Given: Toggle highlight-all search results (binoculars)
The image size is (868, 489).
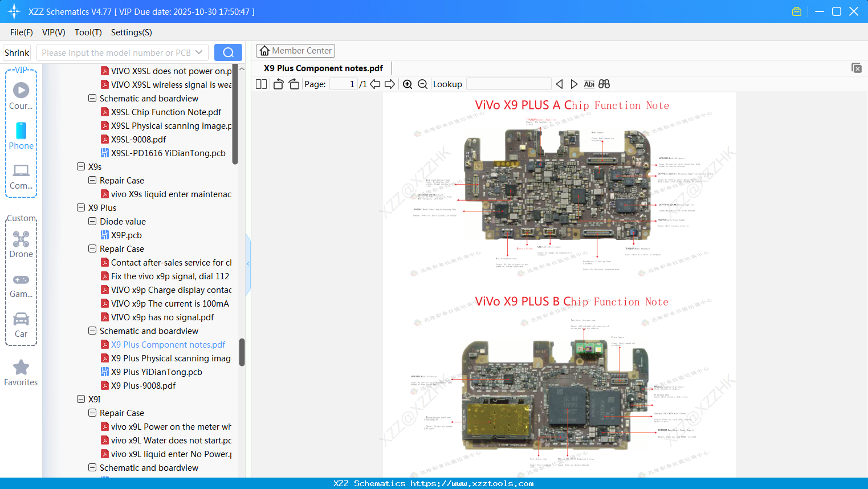Looking at the screenshot, I should pos(604,84).
